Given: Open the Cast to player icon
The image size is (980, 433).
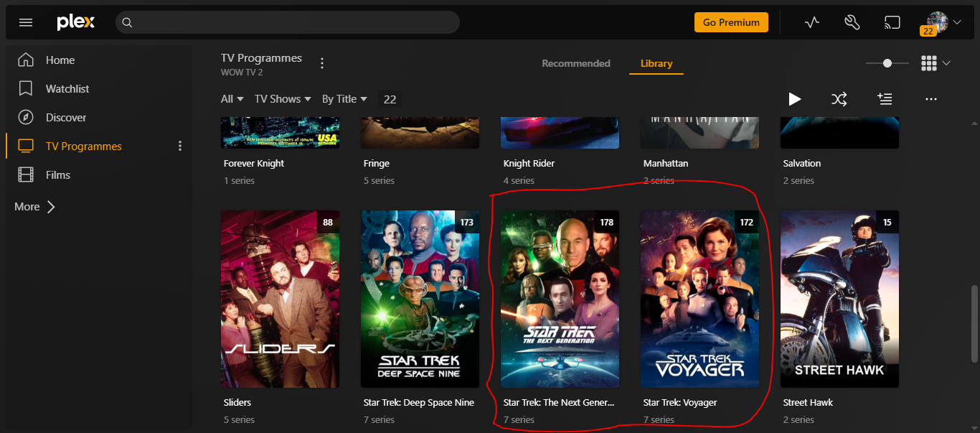Looking at the screenshot, I should pos(892,22).
